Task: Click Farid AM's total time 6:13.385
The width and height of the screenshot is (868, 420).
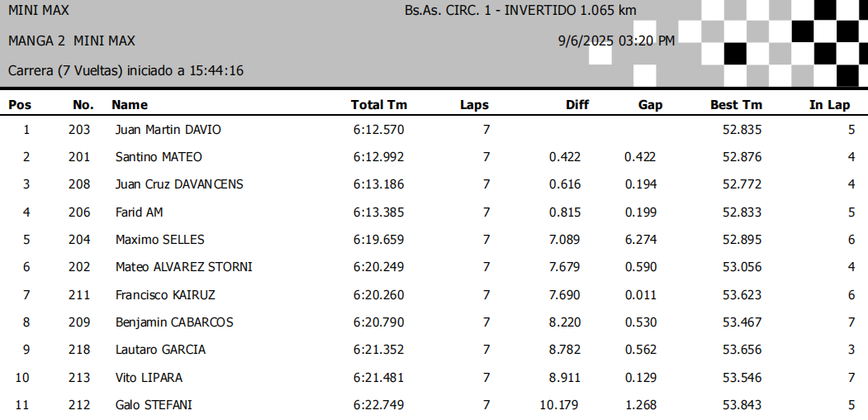Action: point(378,212)
